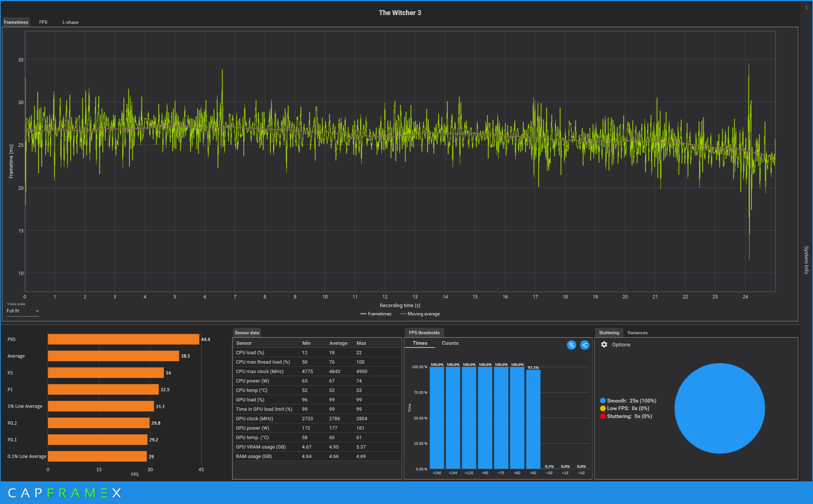Image resolution: width=813 pixels, height=504 pixels.
Task: Click the CapFrameX logo
Action: point(65,493)
